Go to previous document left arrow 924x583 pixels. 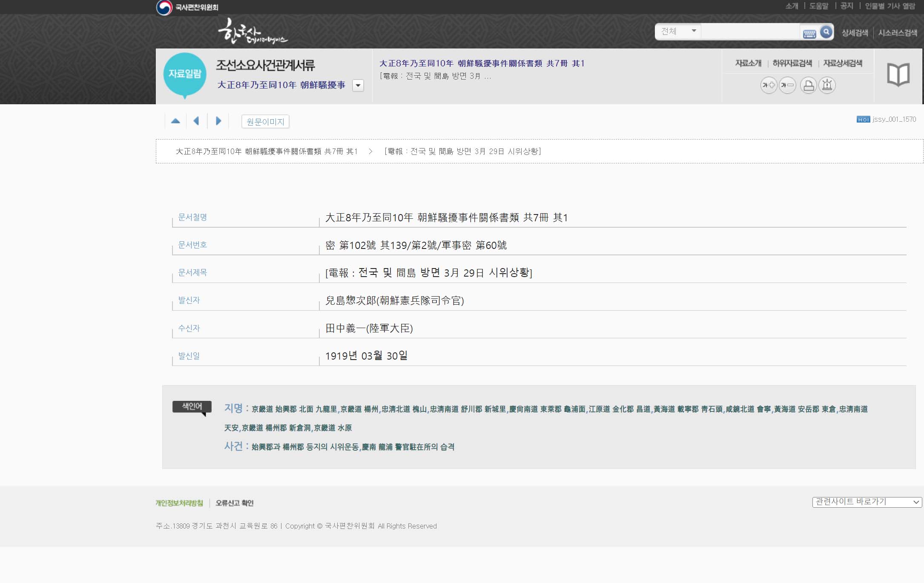click(196, 121)
